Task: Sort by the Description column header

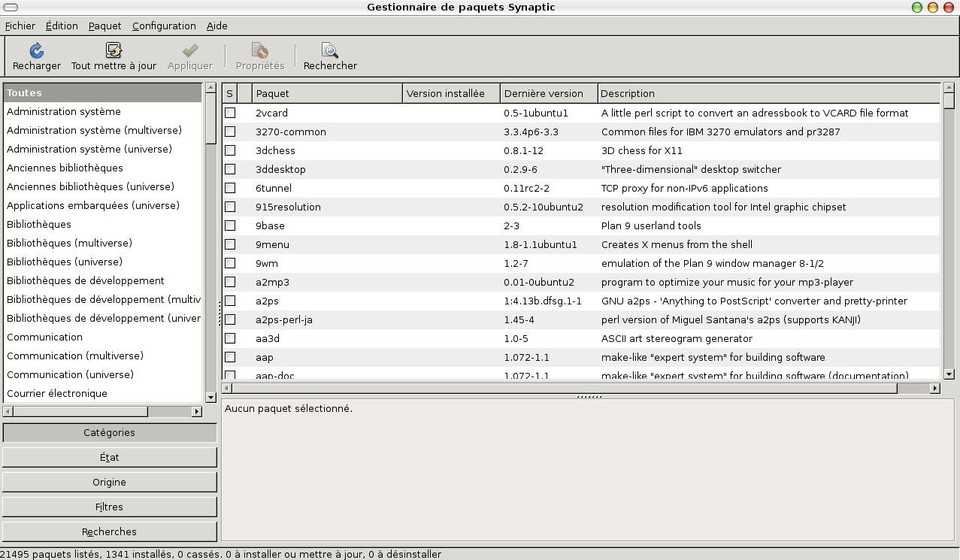Action: coord(768,93)
